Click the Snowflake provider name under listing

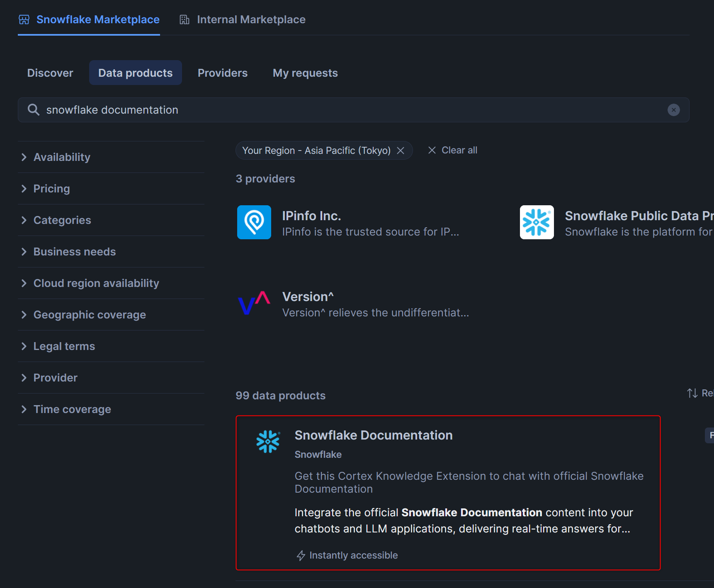pyautogui.click(x=318, y=454)
